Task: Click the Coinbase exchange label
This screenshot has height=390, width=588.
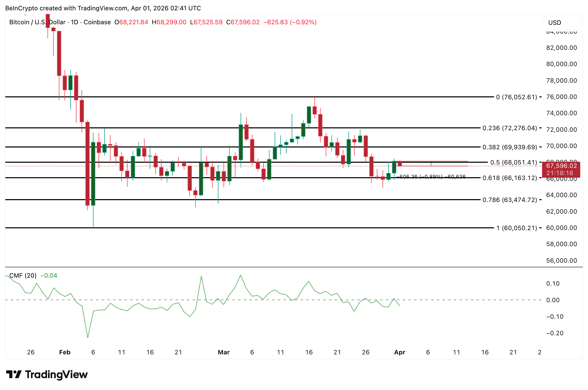Action: (x=97, y=22)
